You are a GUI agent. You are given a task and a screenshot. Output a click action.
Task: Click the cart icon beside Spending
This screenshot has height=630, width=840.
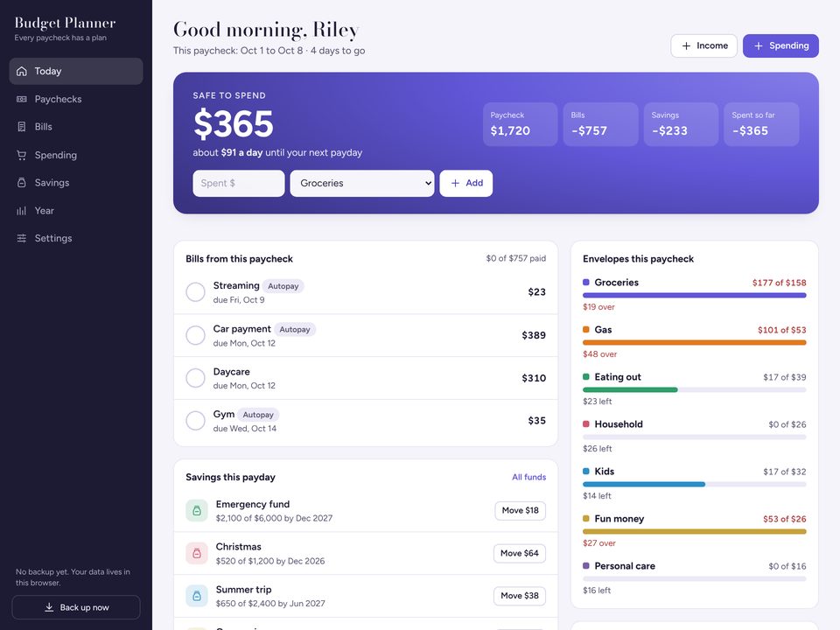coord(21,155)
